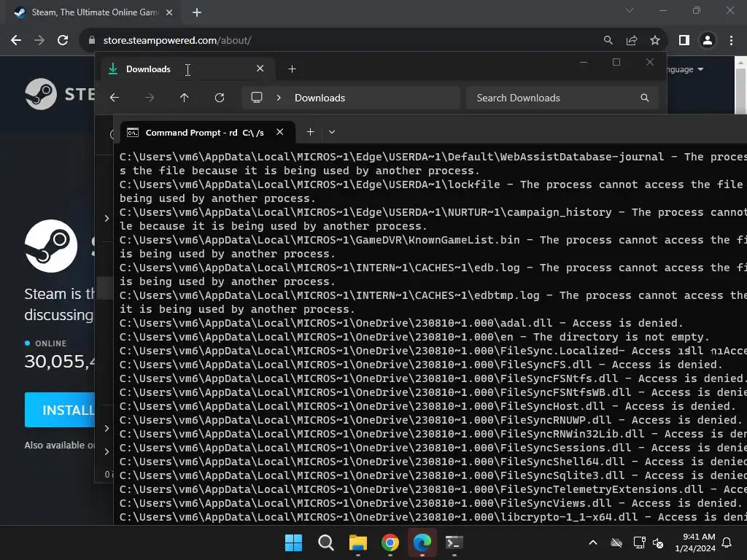Switch to Google Chrome on taskbar
The width and height of the screenshot is (747, 560).
point(390,542)
